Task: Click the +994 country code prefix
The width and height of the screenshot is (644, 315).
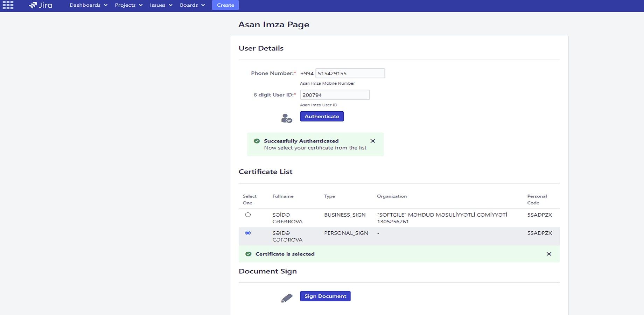Action: pos(307,73)
